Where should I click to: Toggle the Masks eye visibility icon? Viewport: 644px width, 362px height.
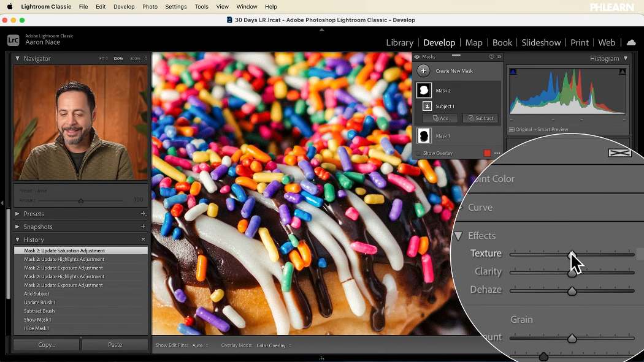tap(417, 57)
